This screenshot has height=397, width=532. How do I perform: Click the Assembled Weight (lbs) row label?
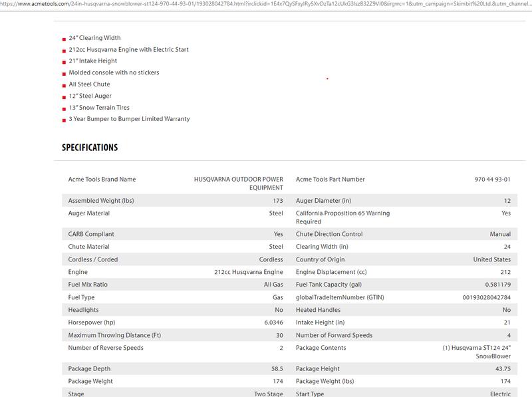point(100,201)
